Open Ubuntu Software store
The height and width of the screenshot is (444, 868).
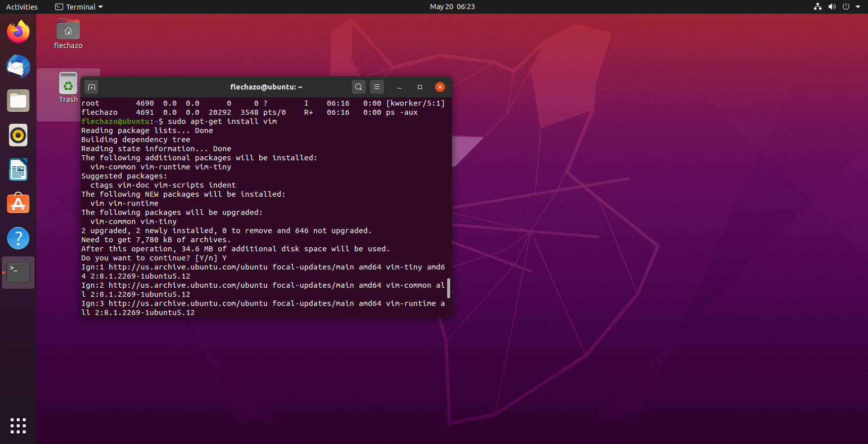(18, 204)
